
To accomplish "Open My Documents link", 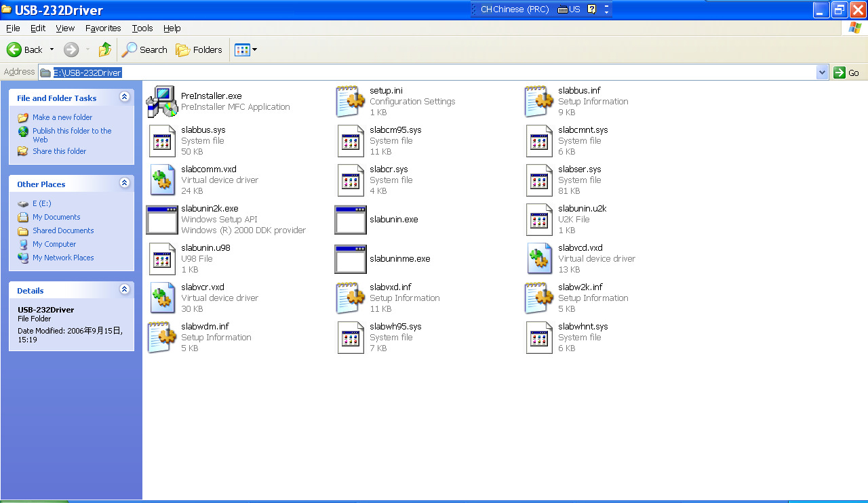I will (56, 217).
